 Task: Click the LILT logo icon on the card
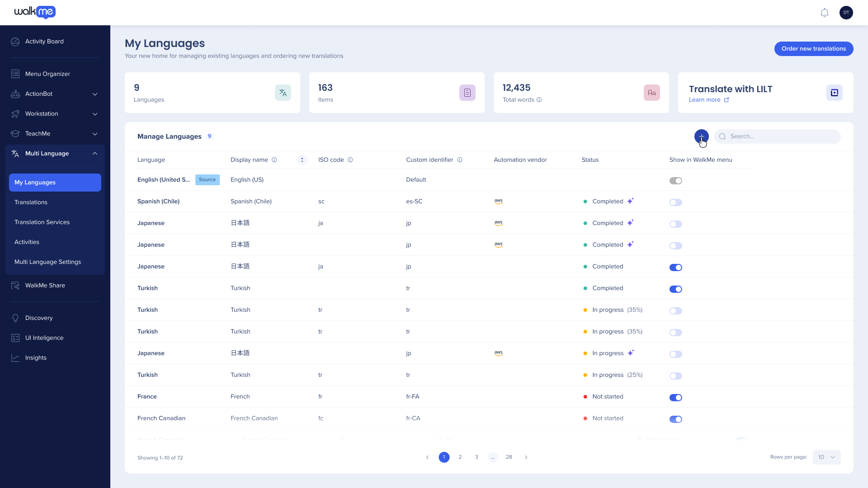tap(834, 93)
